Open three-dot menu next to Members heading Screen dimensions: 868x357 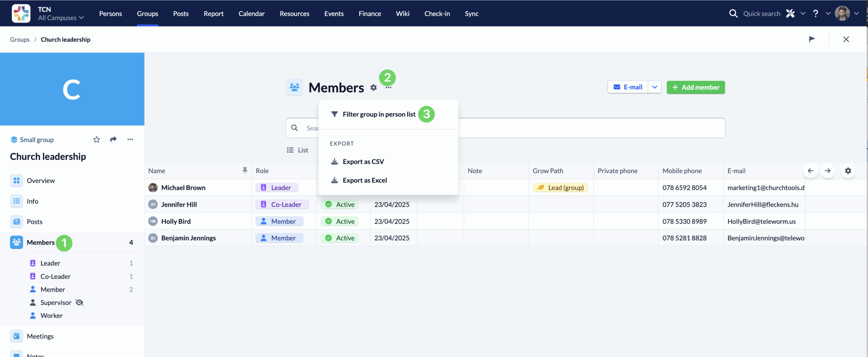click(x=389, y=88)
